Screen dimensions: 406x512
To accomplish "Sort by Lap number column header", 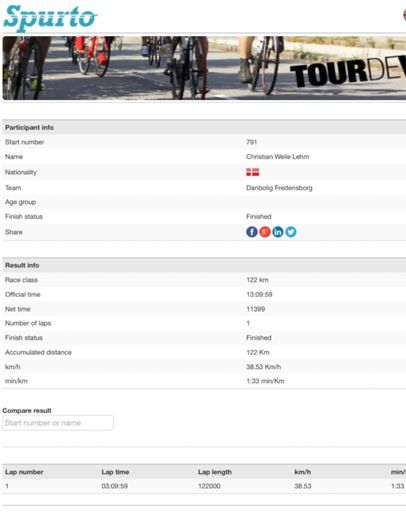I will point(24,472).
